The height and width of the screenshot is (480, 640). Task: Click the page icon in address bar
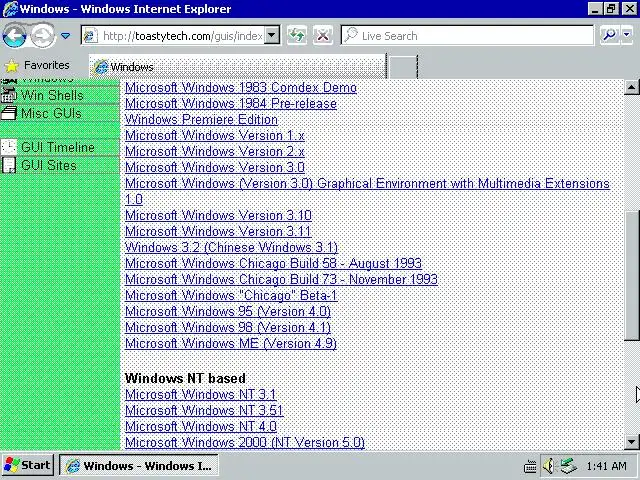coord(90,36)
